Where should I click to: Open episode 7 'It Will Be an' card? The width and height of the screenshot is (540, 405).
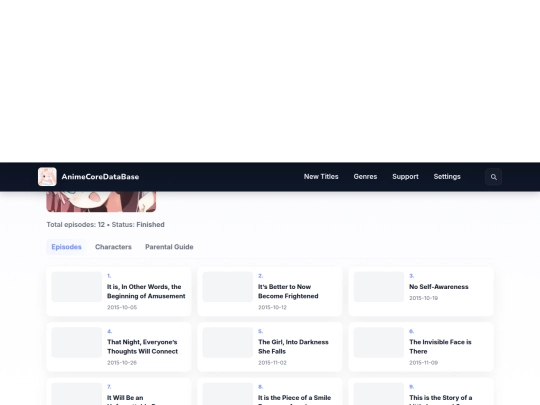point(118,392)
